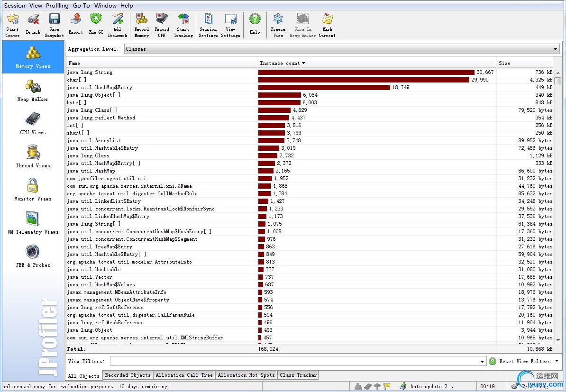The height and width of the screenshot is (392, 566).
Task: Switch to Allocation Call Tree tab
Action: (x=184, y=375)
